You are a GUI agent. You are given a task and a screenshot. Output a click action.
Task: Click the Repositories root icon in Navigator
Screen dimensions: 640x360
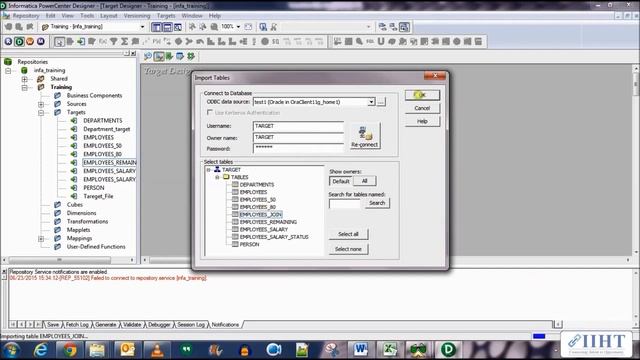(8, 62)
